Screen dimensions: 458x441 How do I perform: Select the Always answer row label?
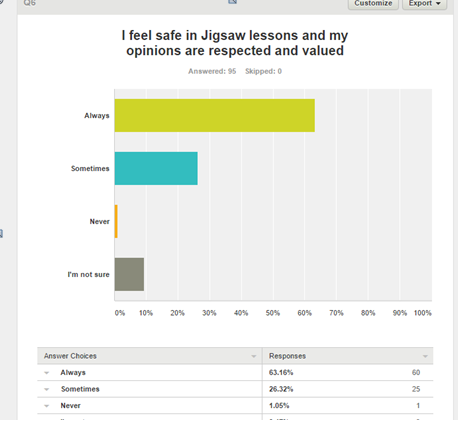73,373
